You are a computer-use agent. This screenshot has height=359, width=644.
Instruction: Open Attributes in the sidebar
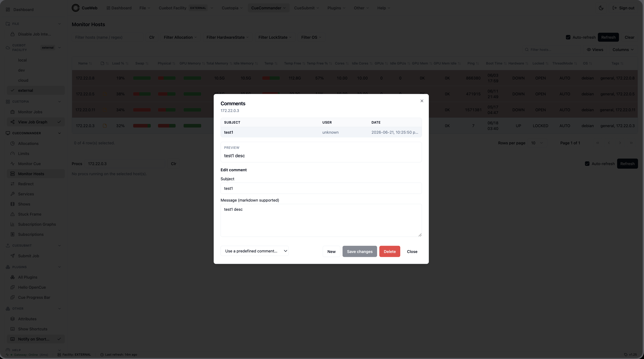tap(36, 319)
